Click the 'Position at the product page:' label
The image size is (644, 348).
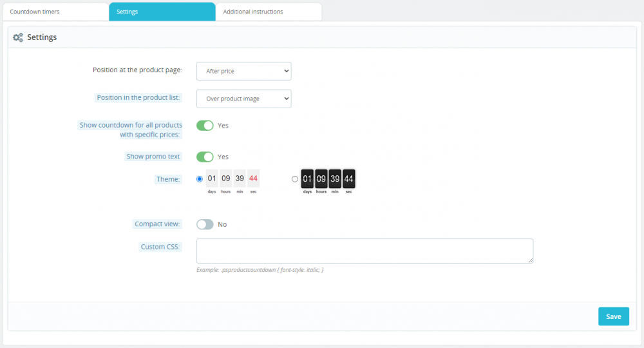tap(137, 70)
